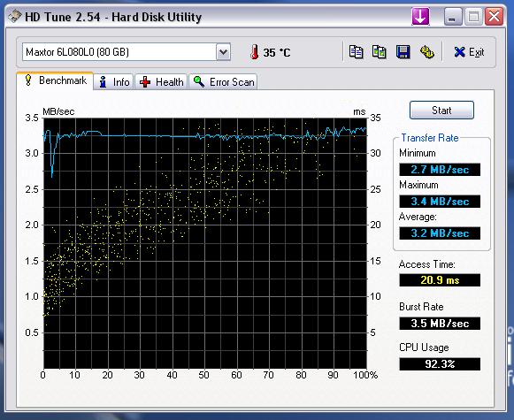
Task: Switch to the Info tab
Action: coord(114,82)
